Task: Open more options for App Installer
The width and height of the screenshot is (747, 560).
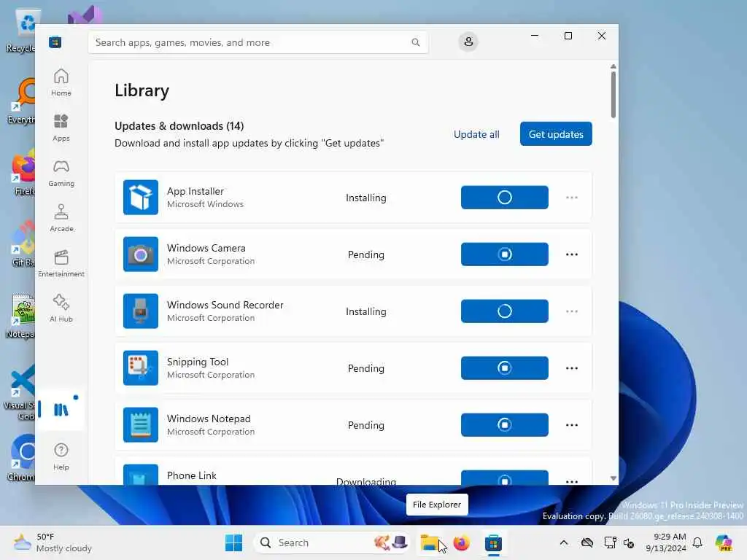Action: click(572, 197)
